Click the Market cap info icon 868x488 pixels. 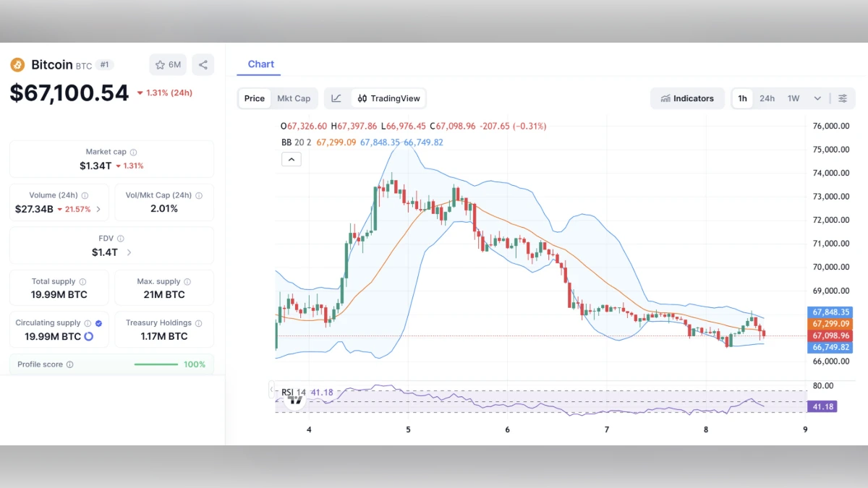133,152
